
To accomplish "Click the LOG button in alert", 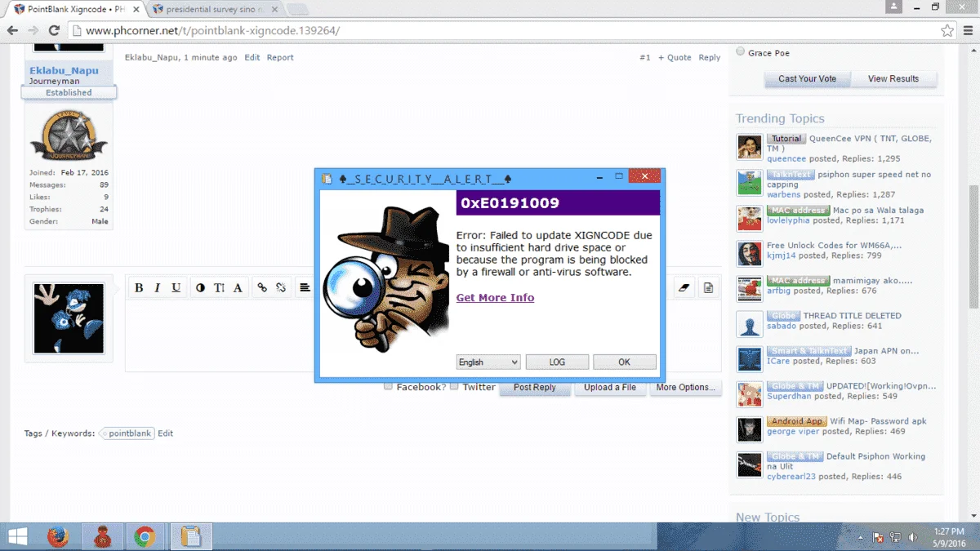I will (x=557, y=362).
